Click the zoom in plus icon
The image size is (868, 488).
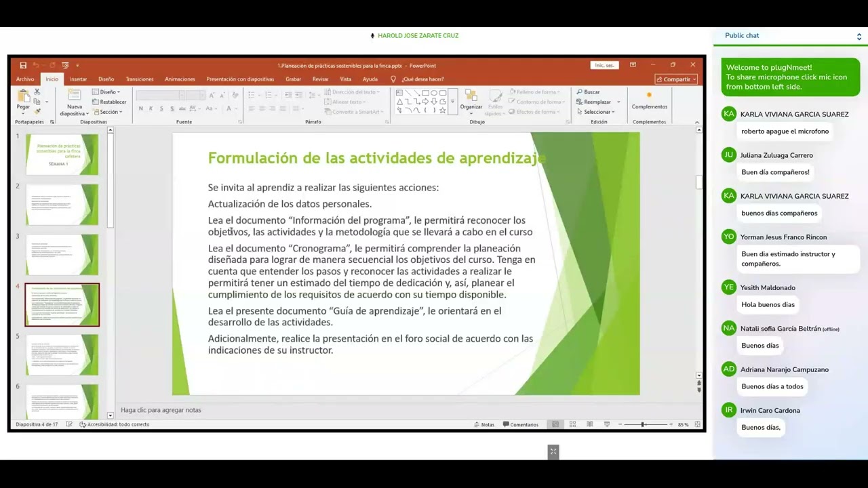point(671,424)
